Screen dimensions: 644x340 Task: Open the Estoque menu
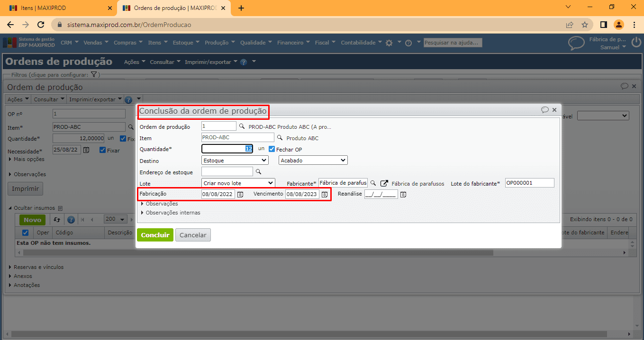click(186, 43)
